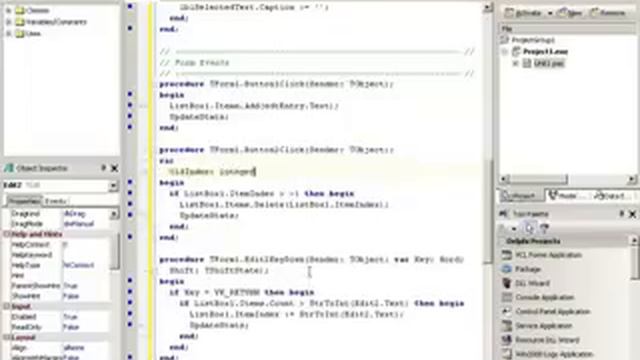Image resolution: width=640 pixels, height=360 pixels.
Task: Click the code editor scroll-up arrow
Action: (x=487, y=7)
